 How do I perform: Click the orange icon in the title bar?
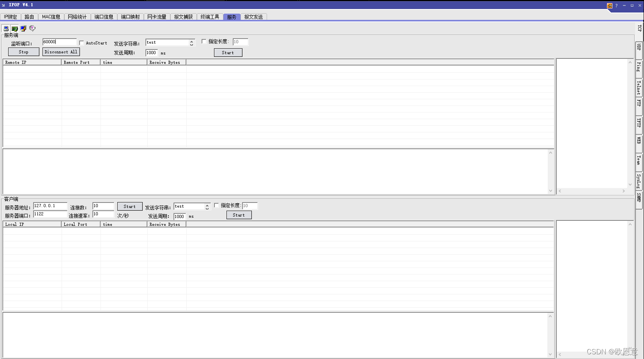click(x=610, y=5)
